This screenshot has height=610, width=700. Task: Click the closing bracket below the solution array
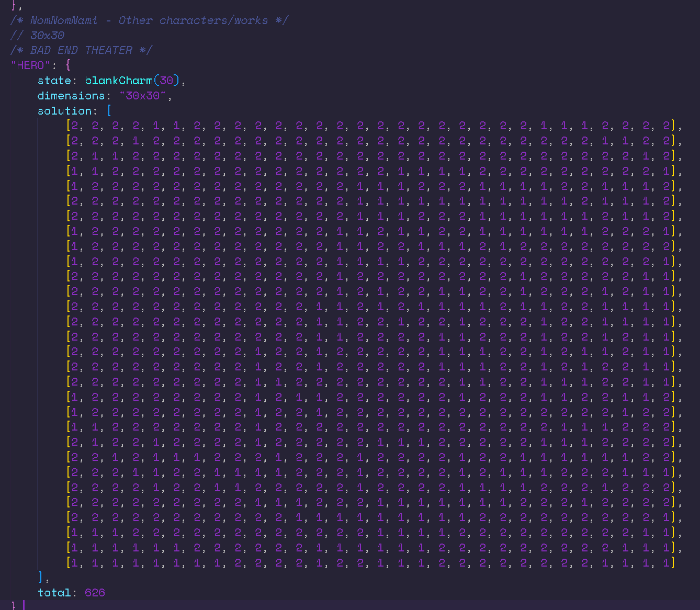pyautogui.click(x=41, y=578)
